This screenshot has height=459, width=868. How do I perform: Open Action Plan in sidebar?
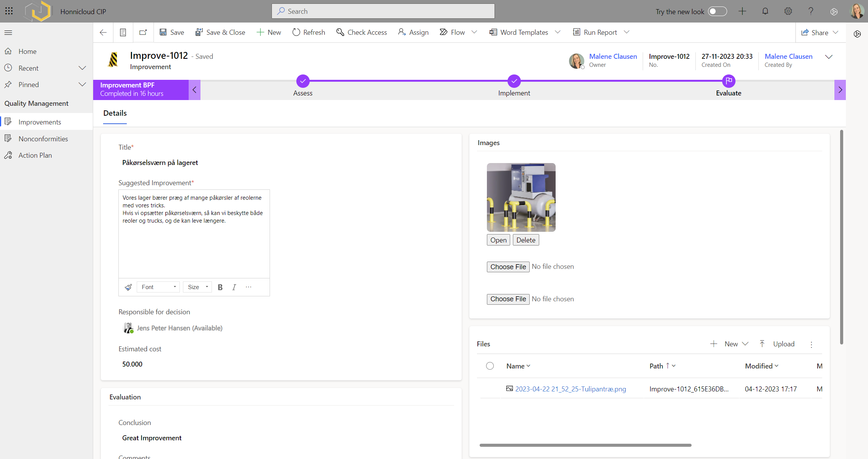click(x=46, y=155)
